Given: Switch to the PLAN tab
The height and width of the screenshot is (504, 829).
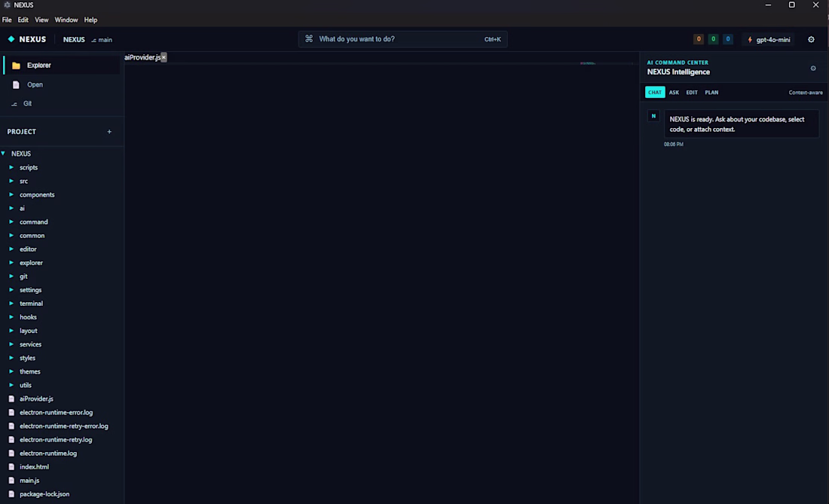Looking at the screenshot, I should coord(711,93).
